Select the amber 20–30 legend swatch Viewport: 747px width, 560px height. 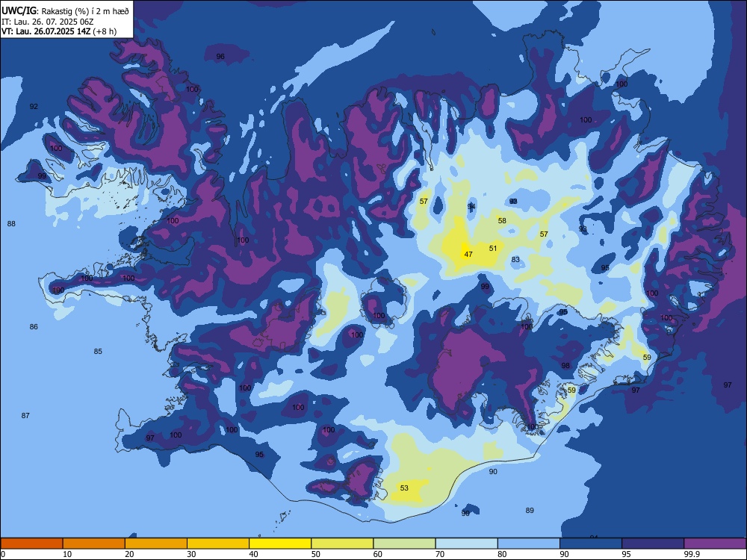click(x=156, y=544)
